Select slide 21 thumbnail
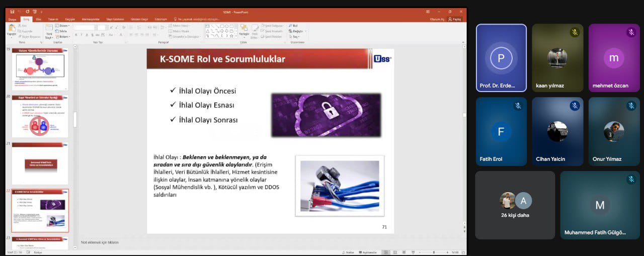This screenshot has height=256, width=644. 40,163
